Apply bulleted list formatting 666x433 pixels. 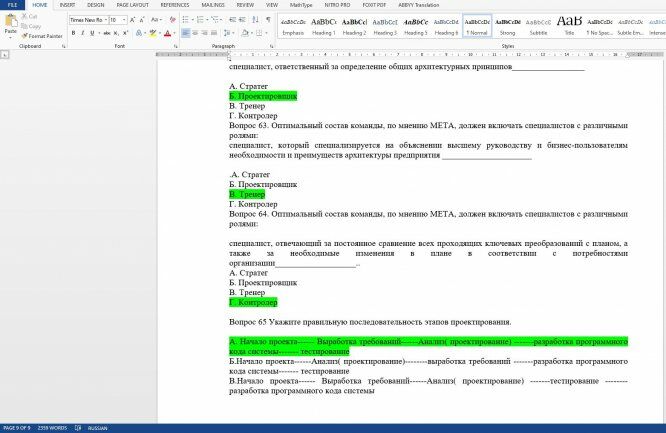pyautogui.click(x=185, y=20)
